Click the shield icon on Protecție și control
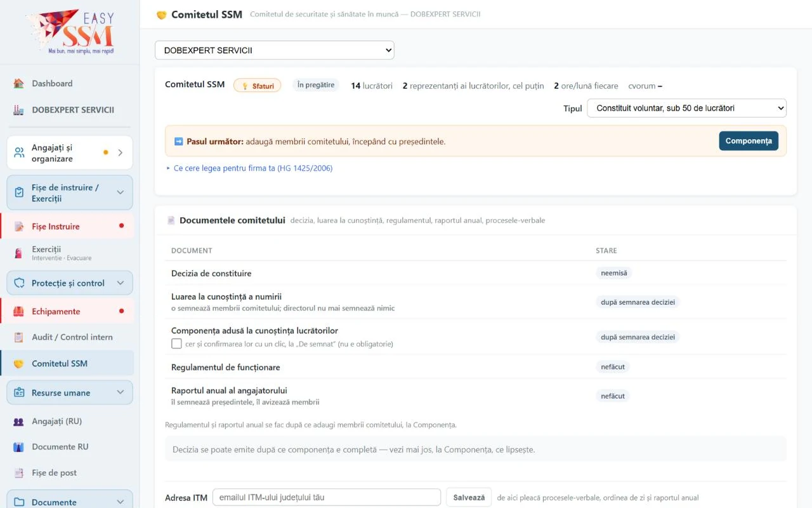The height and width of the screenshot is (508, 812). [19, 283]
